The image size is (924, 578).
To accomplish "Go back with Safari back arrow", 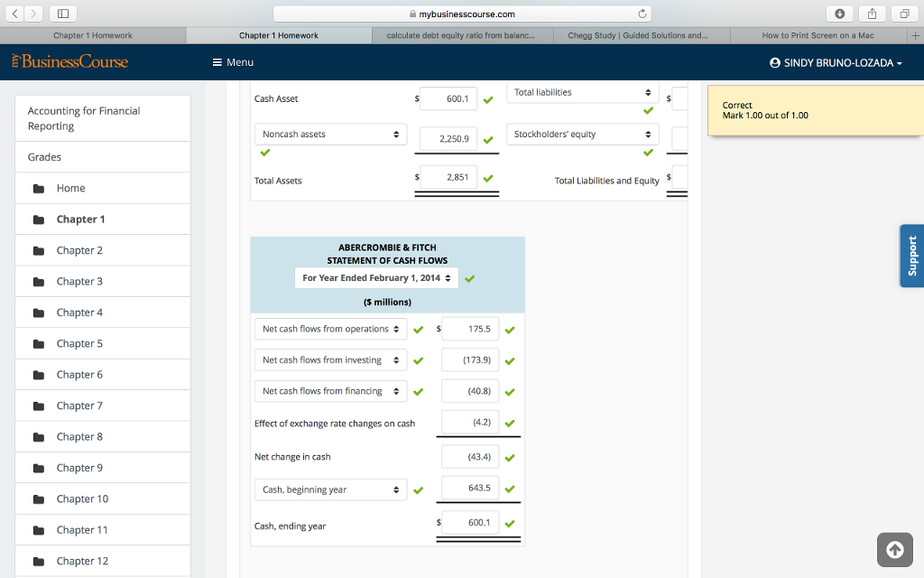I will coord(14,14).
